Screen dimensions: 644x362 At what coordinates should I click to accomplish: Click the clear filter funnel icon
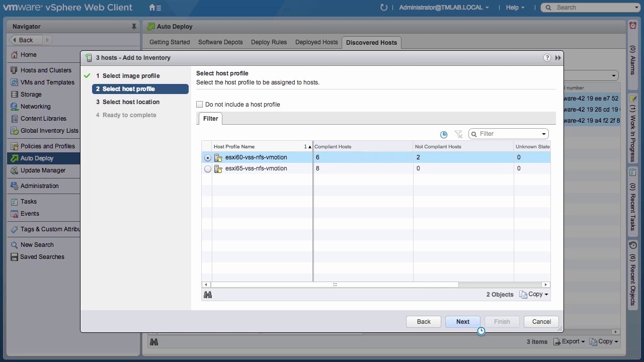point(458,134)
